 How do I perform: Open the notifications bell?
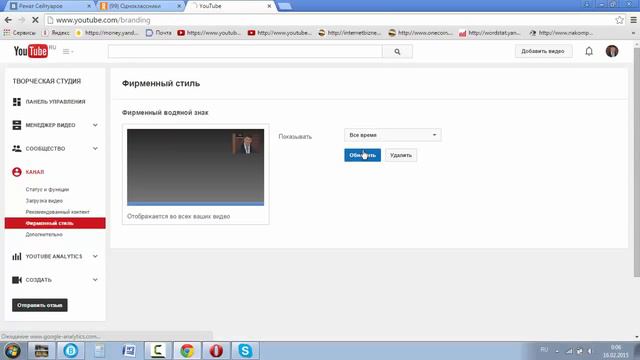tap(589, 51)
